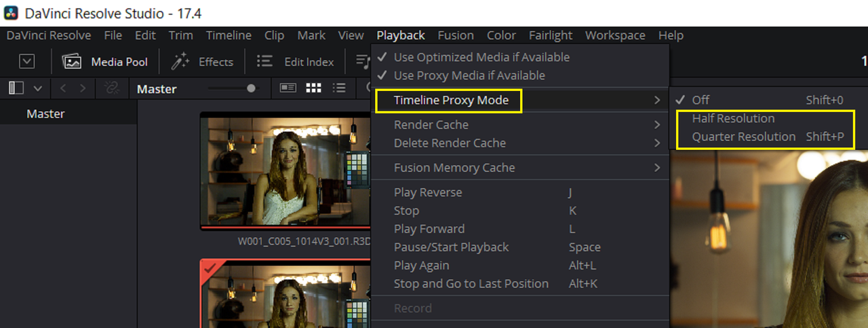This screenshot has height=328, width=868.
Task: Click the W001_C005_1014V3_001.R3D file name
Action: [x=304, y=241]
